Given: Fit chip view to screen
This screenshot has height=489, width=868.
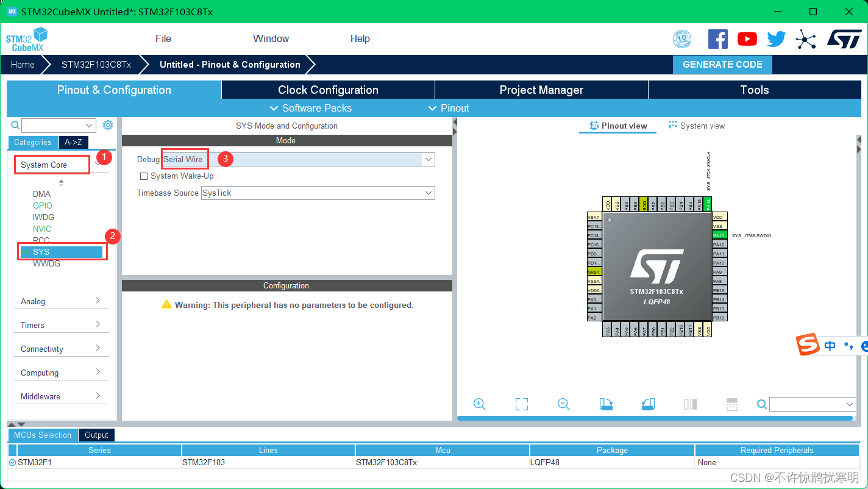Looking at the screenshot, I should 521,404.
